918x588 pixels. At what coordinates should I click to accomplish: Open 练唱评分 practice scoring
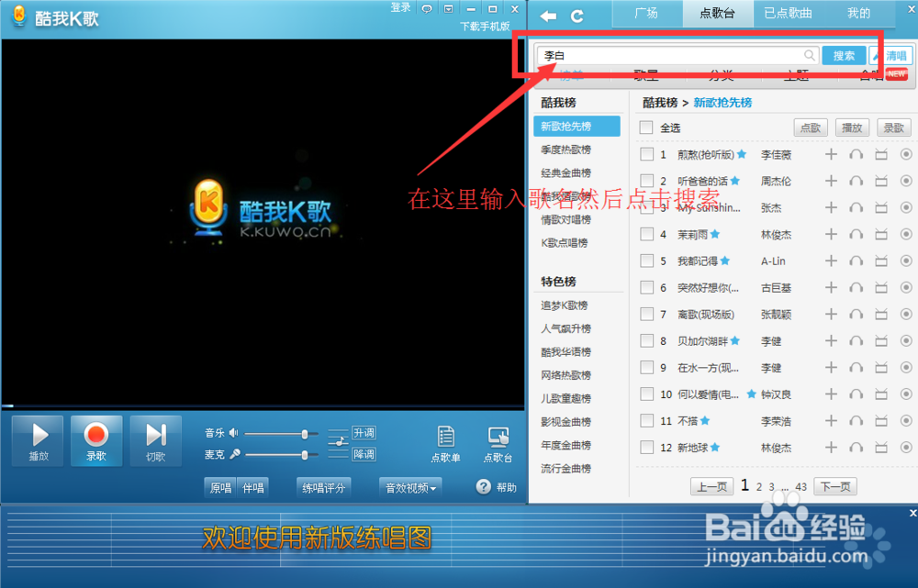pos(323,487)
